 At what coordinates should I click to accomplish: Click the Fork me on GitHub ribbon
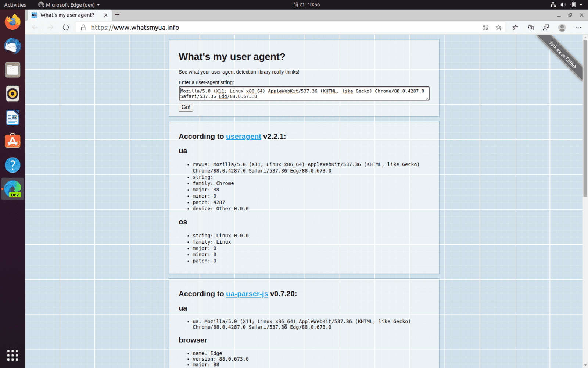coord(562,55)
